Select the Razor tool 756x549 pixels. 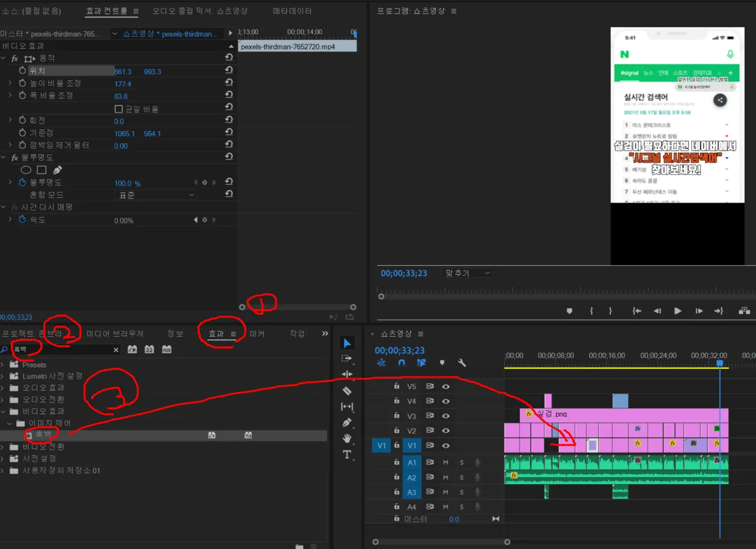[348, 391]
